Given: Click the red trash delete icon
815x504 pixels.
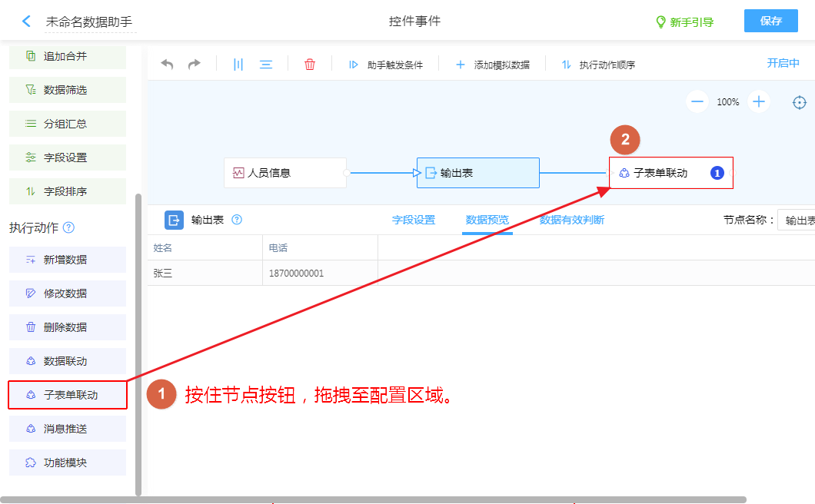Looking at the screenshot, I should click(x=310, y=65).
